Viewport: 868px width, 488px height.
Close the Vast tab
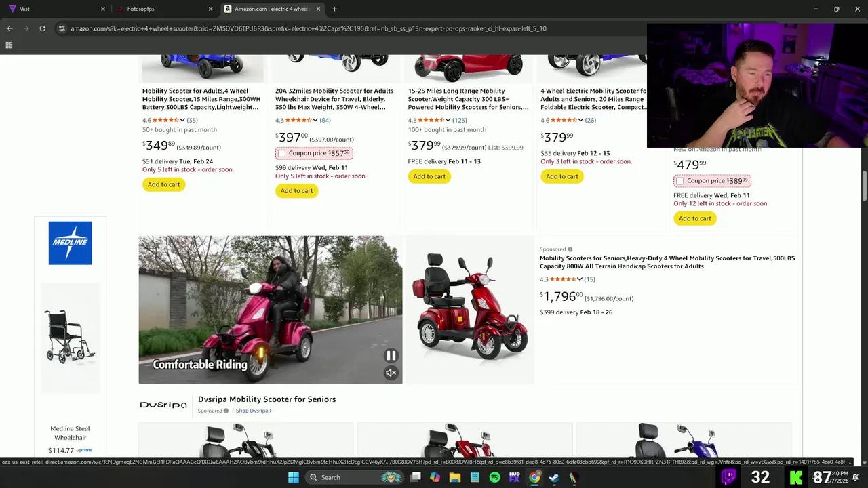tap(103, 9)
